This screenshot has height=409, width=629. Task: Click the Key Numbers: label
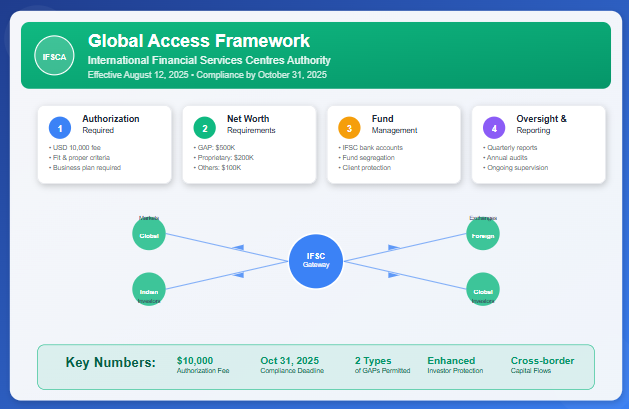(x=111, y=362)
